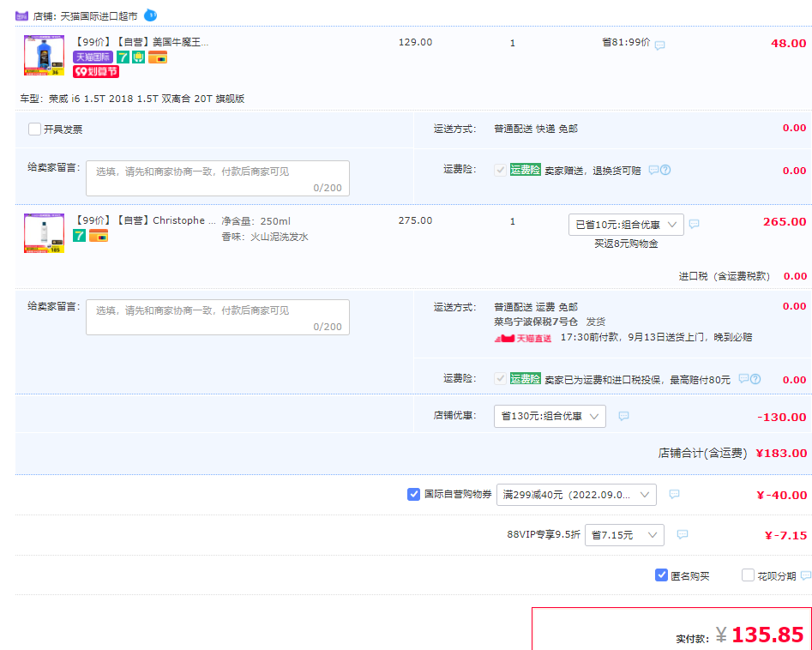Click comment icon after 最高赔付80元
This screenshot has width=812, height=650.
[x=743, y=379]
